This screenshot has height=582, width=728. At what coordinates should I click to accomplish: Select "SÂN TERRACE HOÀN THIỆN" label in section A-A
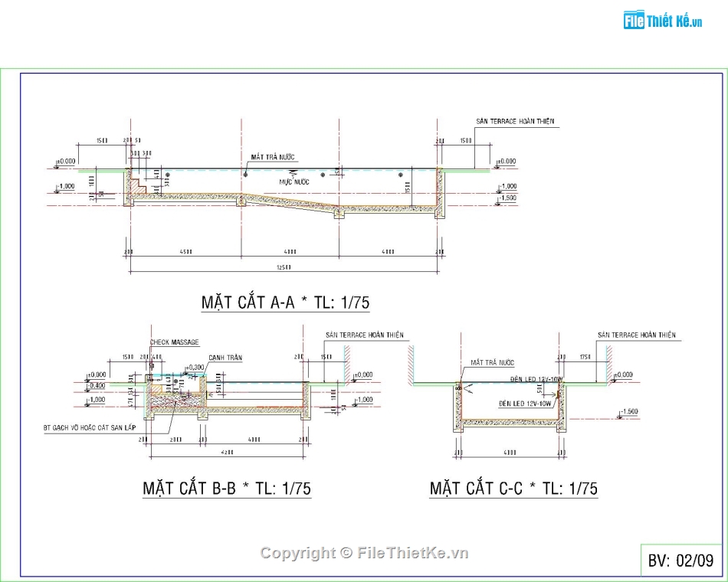[x=515, y=121]
